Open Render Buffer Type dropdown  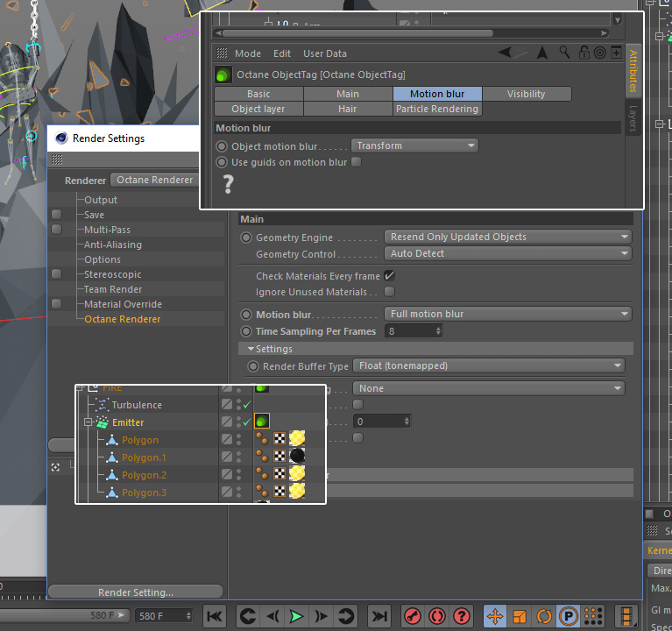pos(489,365)
